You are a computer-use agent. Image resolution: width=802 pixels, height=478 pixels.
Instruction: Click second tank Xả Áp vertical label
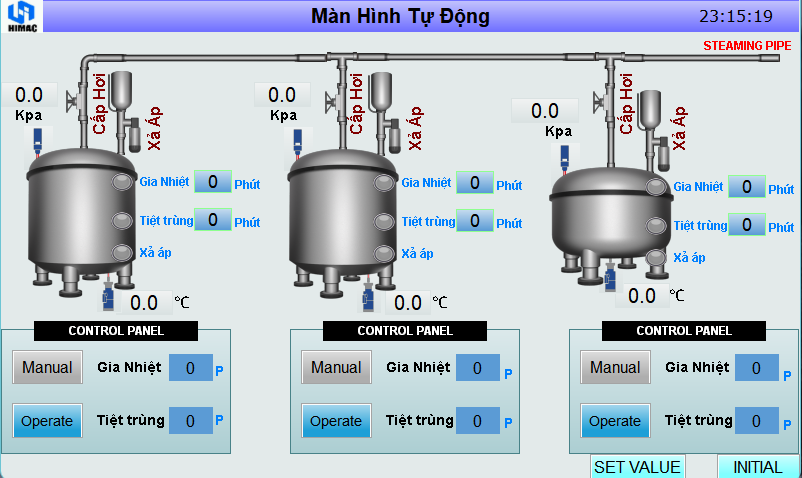click(x=415, y=128)
